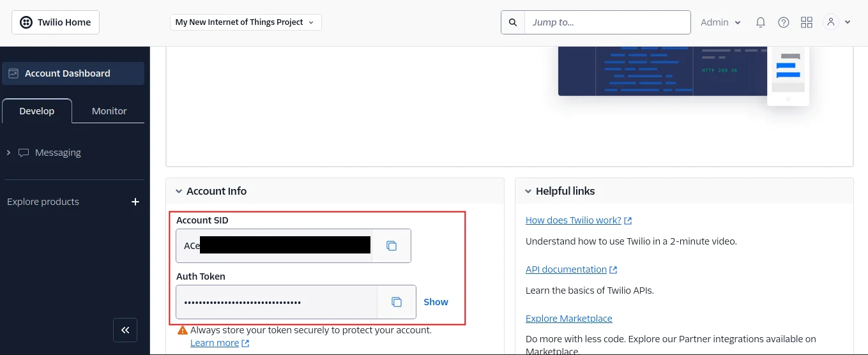Image resolution: width=868 pixels, height=355 pixels.
Task: Open the API documentation link
Action: 572,269
